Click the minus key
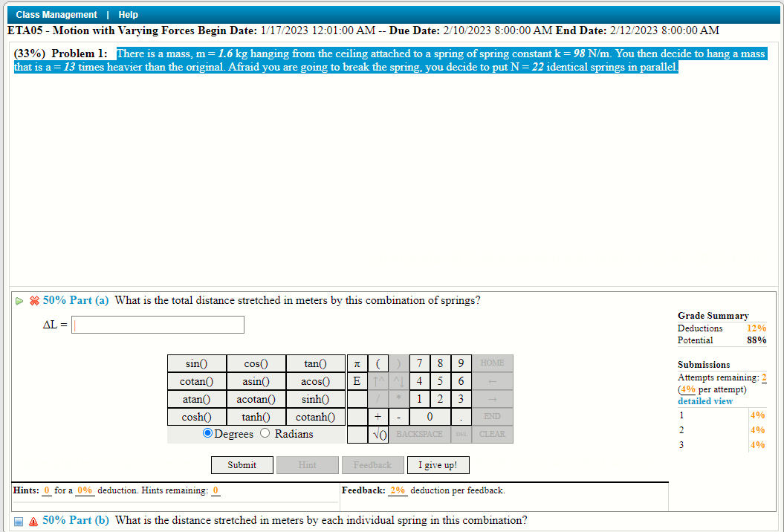The width and height of the screenshot is (784, 532). tap(398, 417)
